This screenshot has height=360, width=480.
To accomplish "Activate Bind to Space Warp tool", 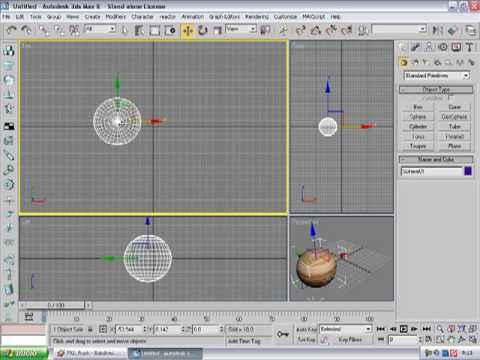I will point(74,30).
